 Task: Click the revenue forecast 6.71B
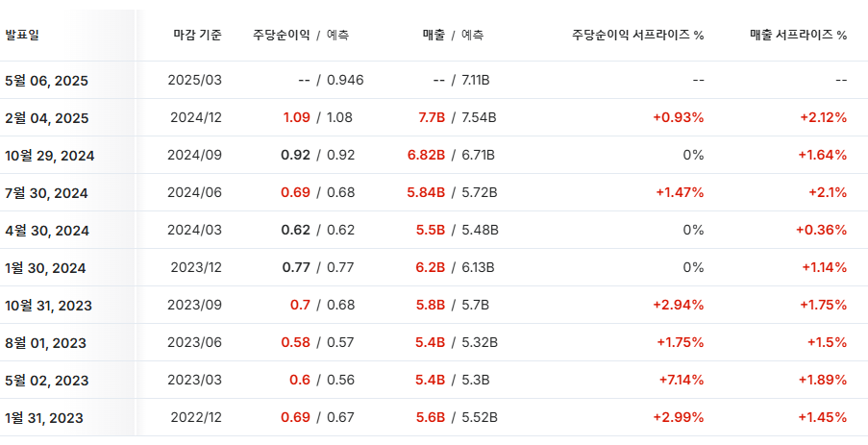pyautogui.click(x=479, y=155)
